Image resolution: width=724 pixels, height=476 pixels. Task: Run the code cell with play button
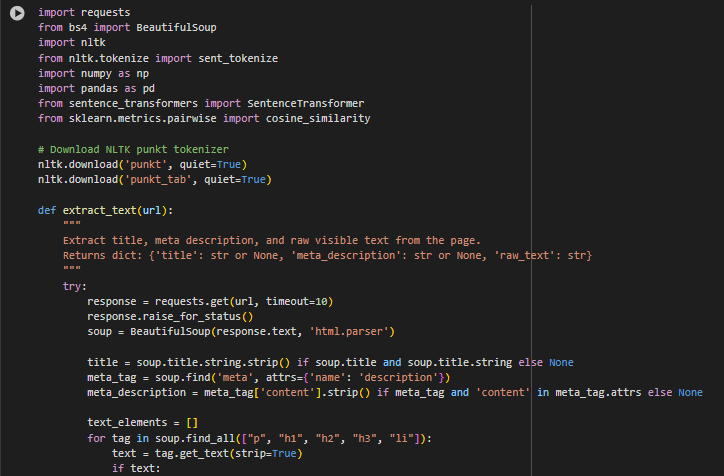pos(17,13)
